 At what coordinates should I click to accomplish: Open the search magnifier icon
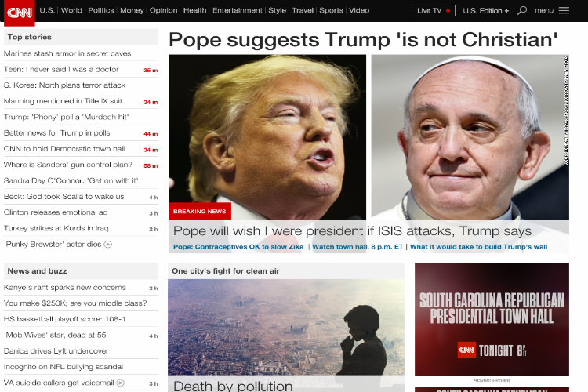click(521, 10)
